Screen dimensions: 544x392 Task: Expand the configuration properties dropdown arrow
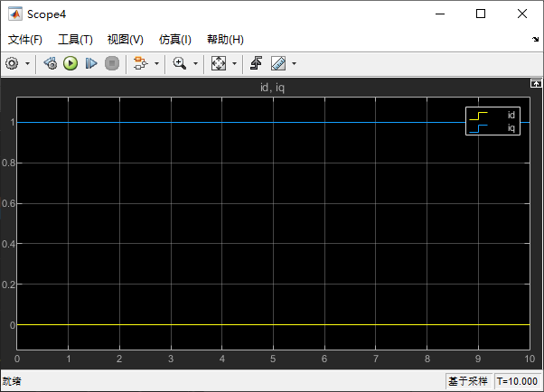(27, 63)
